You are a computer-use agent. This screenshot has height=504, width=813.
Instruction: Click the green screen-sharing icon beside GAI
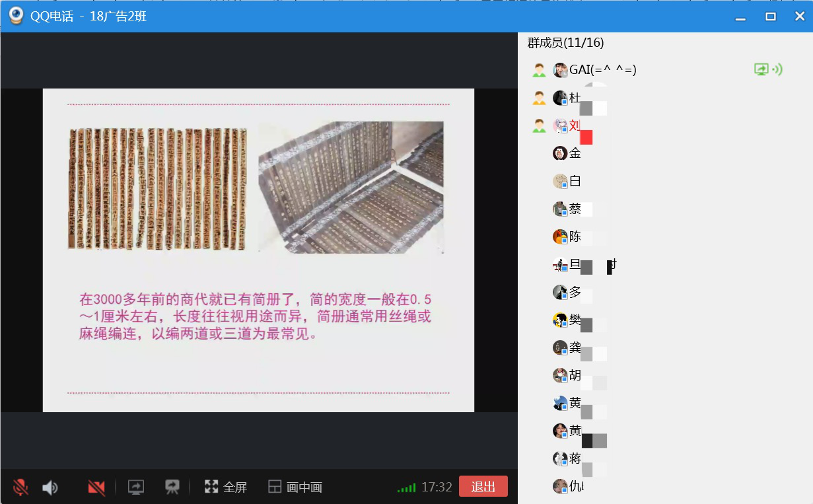(761, 69)
